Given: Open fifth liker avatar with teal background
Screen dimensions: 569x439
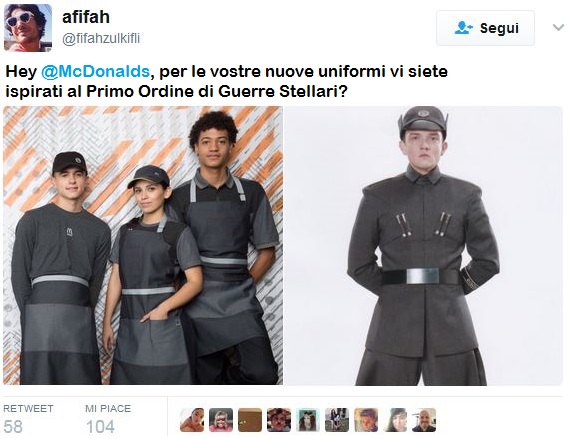Looking at the screenshot, I should tap(308, 420).
